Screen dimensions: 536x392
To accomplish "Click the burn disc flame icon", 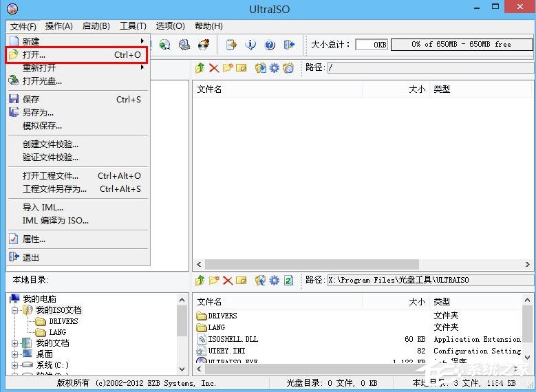I will point(204,45).
